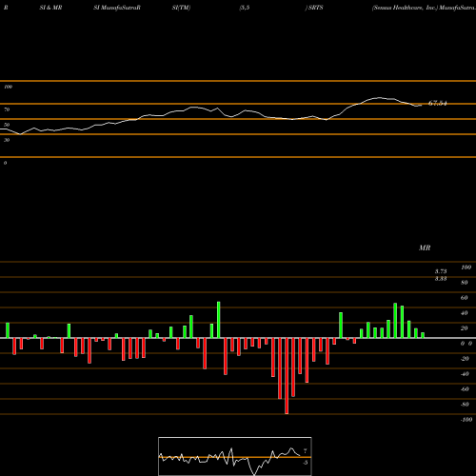The image size is (476, 476).
Task: Click the MR scale label 60
Action: (x=465, y=298)
